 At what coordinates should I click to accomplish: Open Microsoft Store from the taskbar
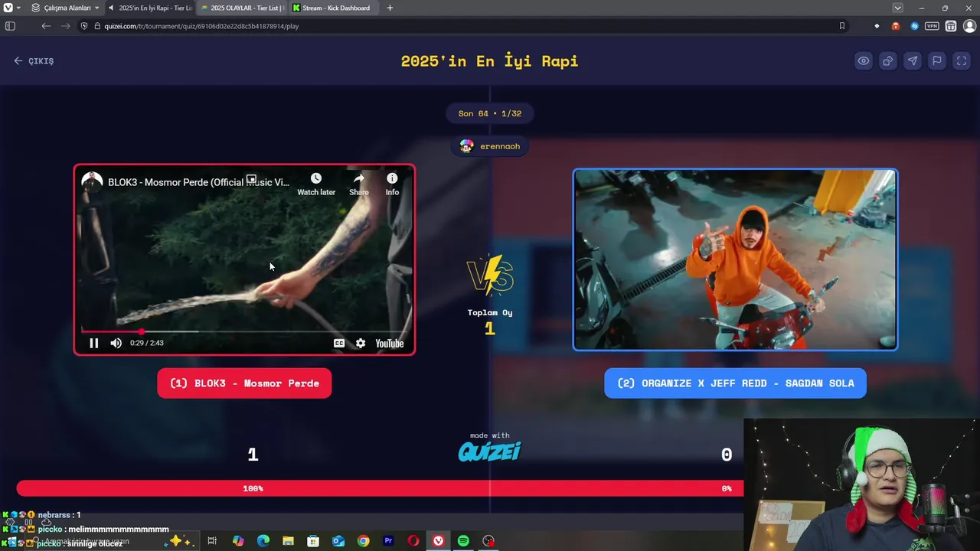[x=313, y=541]
